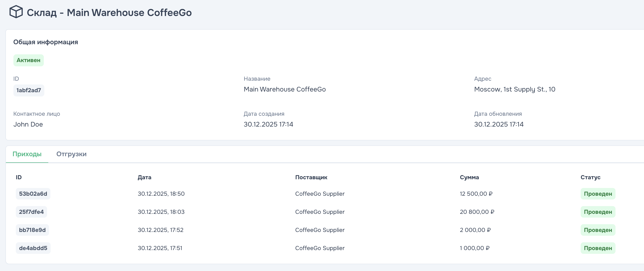Click the contact name John Doe
644x271 pixels.
pos(28,124)
